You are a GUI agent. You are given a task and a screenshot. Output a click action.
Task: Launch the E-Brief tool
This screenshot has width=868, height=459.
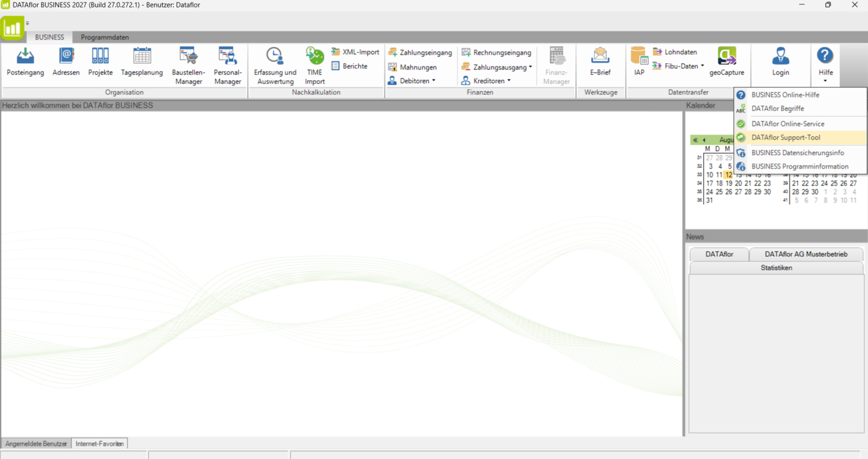pos(600,62)
